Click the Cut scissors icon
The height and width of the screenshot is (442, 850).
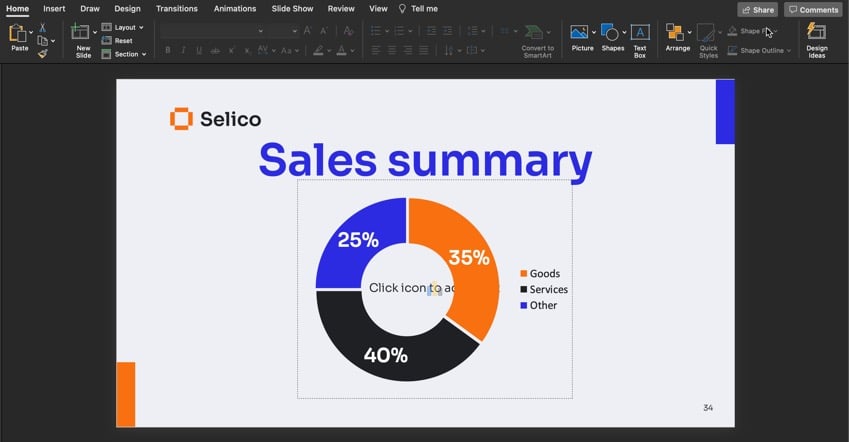tap(43, 27)
